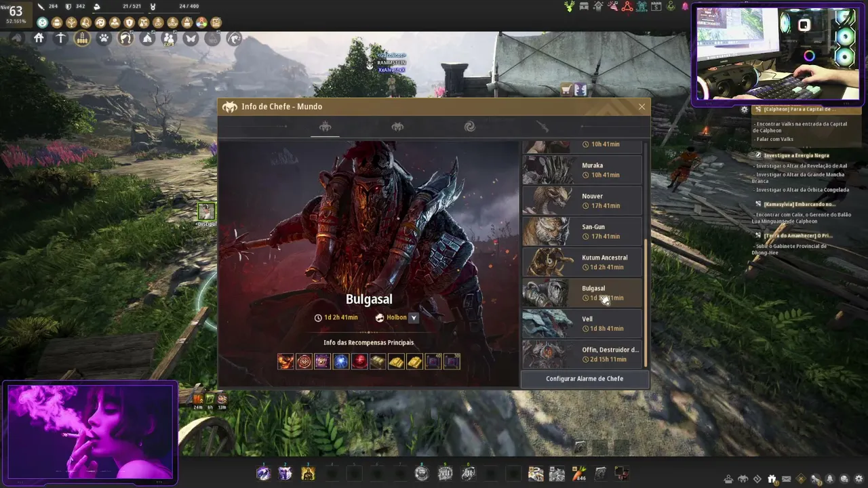Click the green deer icon top bar
Image resolution: width=868 pixels, height=488 pixels.
pos(569,7)
